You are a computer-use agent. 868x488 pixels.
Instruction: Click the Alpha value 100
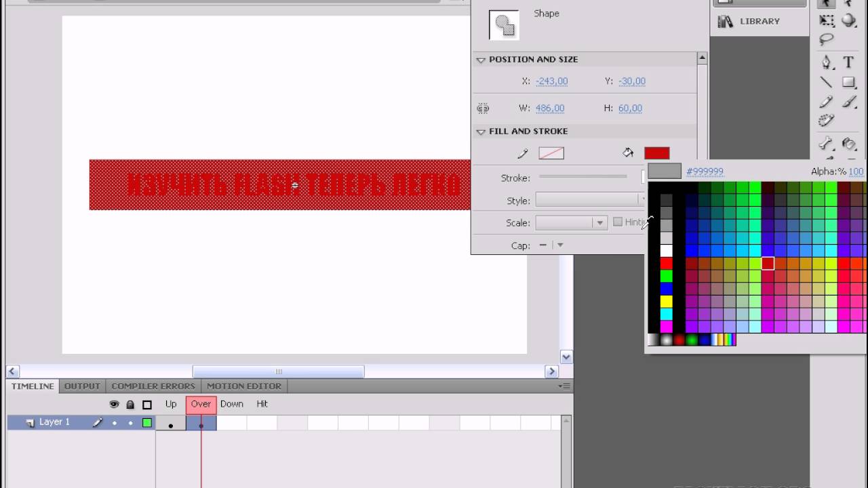pyautogui.click(x=856, y=171)
